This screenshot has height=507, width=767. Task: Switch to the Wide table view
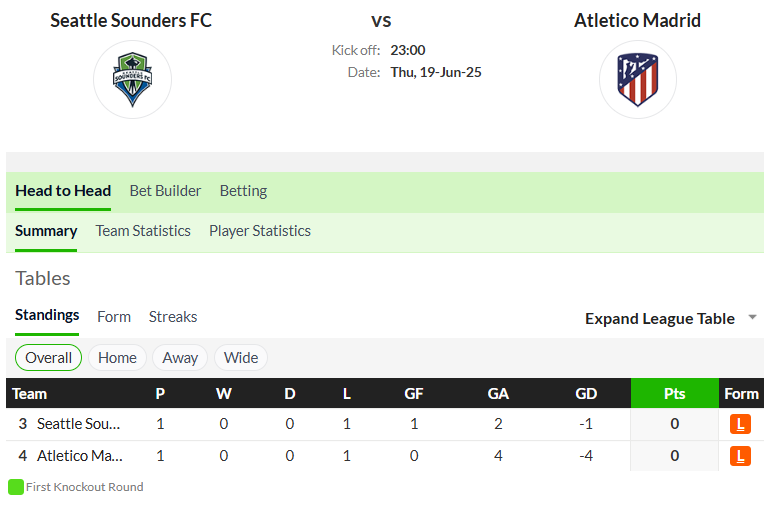coord(241,358)
